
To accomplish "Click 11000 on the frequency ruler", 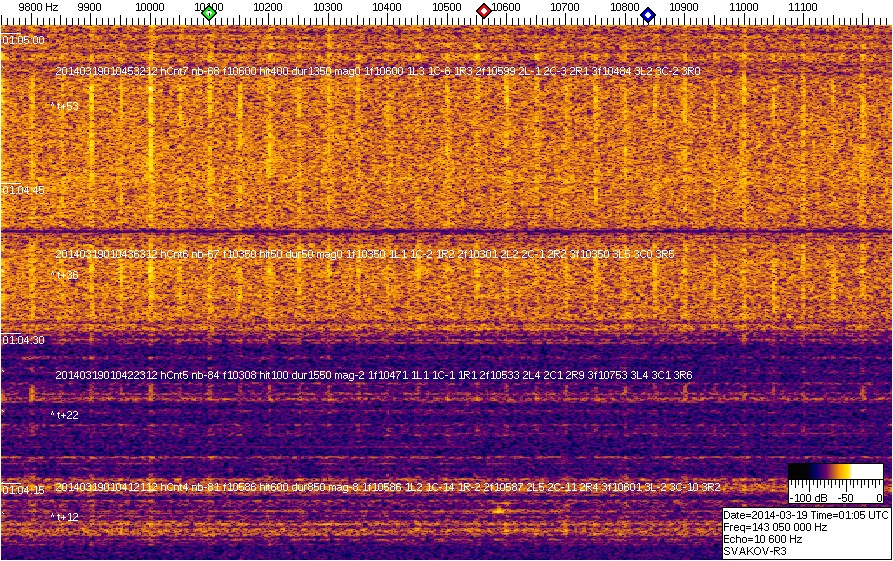I will [x=744, y=7].
